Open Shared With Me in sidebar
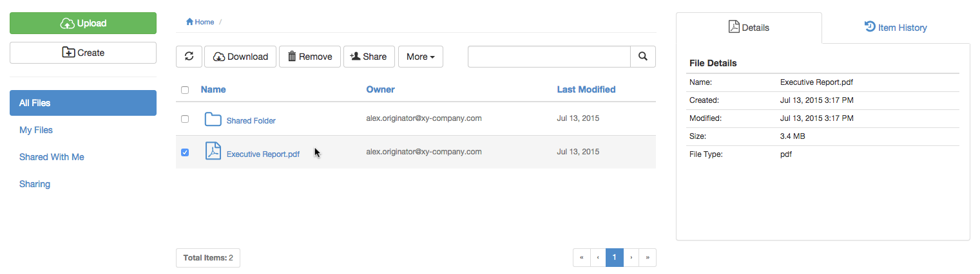This screenshot has height=274, width=980. 52,157
